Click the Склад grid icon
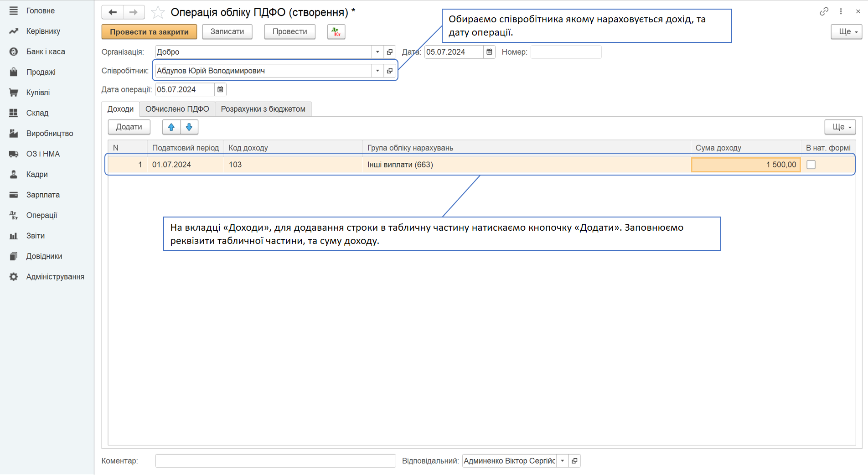868x476 pixels. tap(14, 113)
